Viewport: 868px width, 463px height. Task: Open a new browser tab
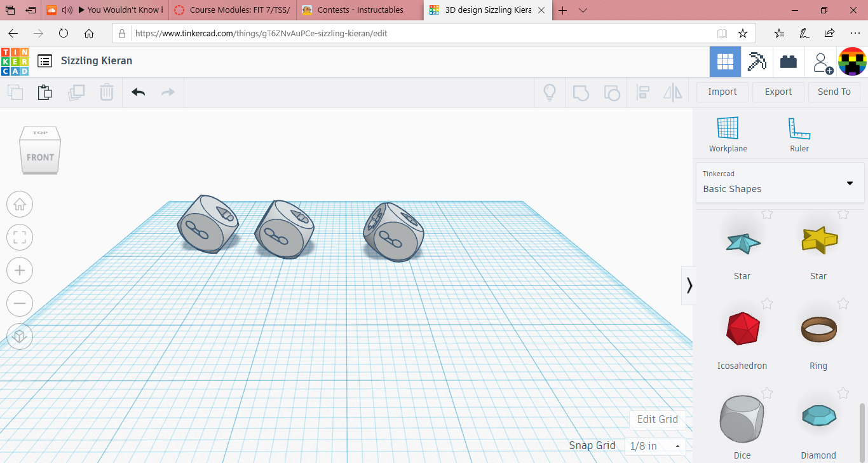tap(562, 10)
